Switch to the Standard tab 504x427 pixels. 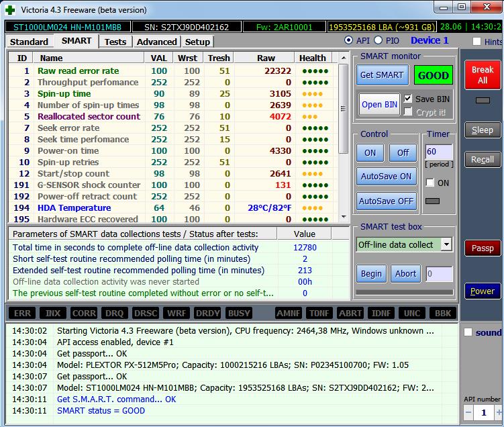click(29, 42)
